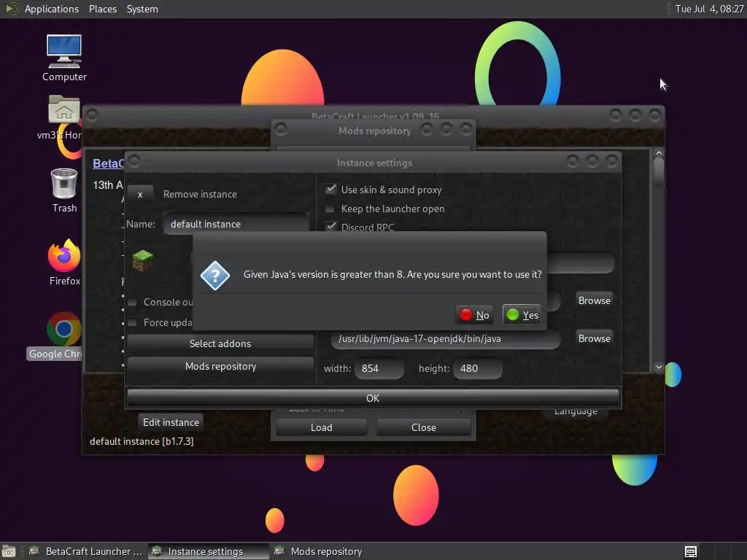Open the Applications menu

point(52,9)
